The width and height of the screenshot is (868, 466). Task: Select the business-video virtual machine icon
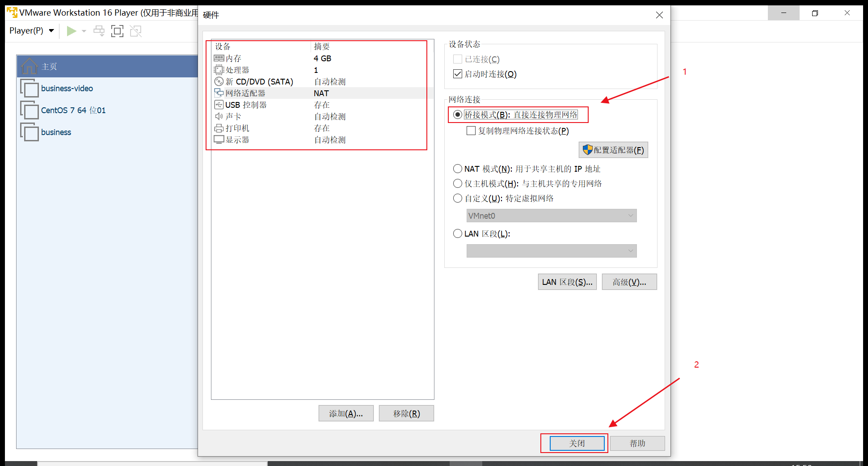[29, 88]
